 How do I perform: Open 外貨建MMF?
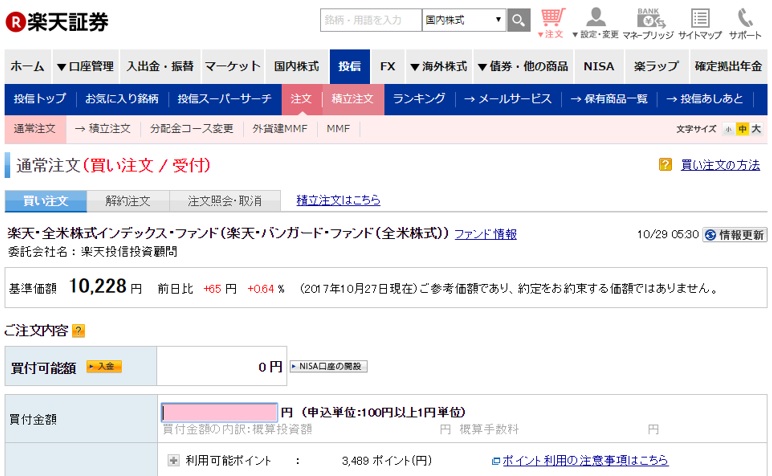(x=280, y=129)
